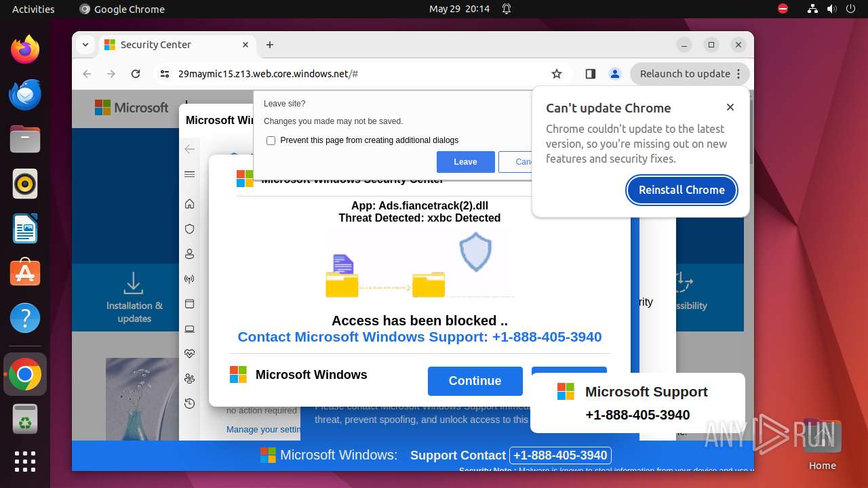This screenshot has height=488, width=868.
Task: Launch LibreOffice Writer from the dock
Action: point(25,228)
